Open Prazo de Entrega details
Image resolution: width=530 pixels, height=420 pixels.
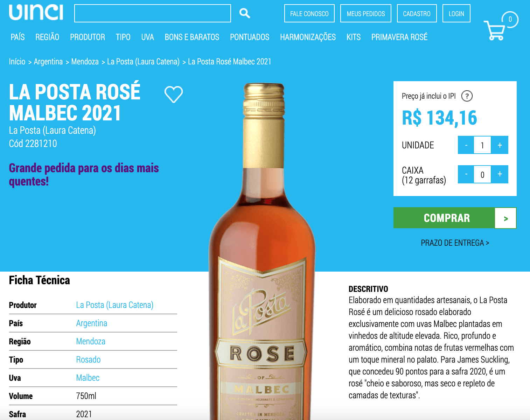[455, 243]
